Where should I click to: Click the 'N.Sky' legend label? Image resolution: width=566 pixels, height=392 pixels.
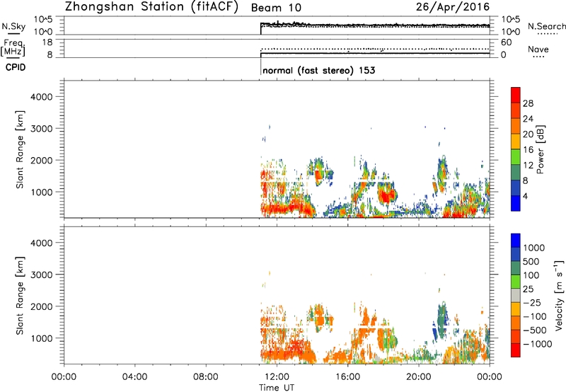pyautogui.click(x=13, y=26)
